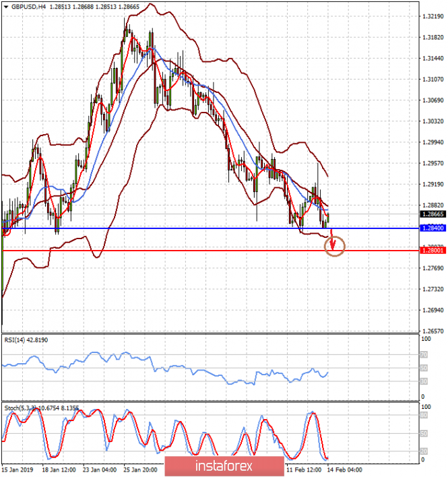Click the 14 Feb 04:00 time label

pyautogui.click(x=345, y=470)
